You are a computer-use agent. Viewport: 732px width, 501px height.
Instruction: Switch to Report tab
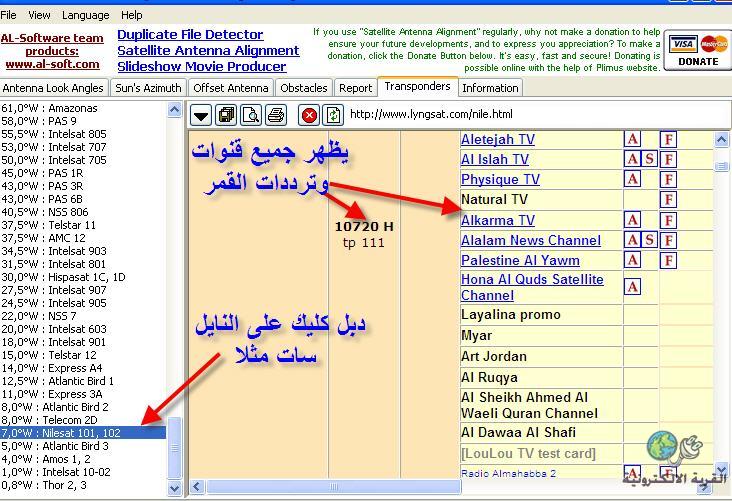click(x=355, y=88)
